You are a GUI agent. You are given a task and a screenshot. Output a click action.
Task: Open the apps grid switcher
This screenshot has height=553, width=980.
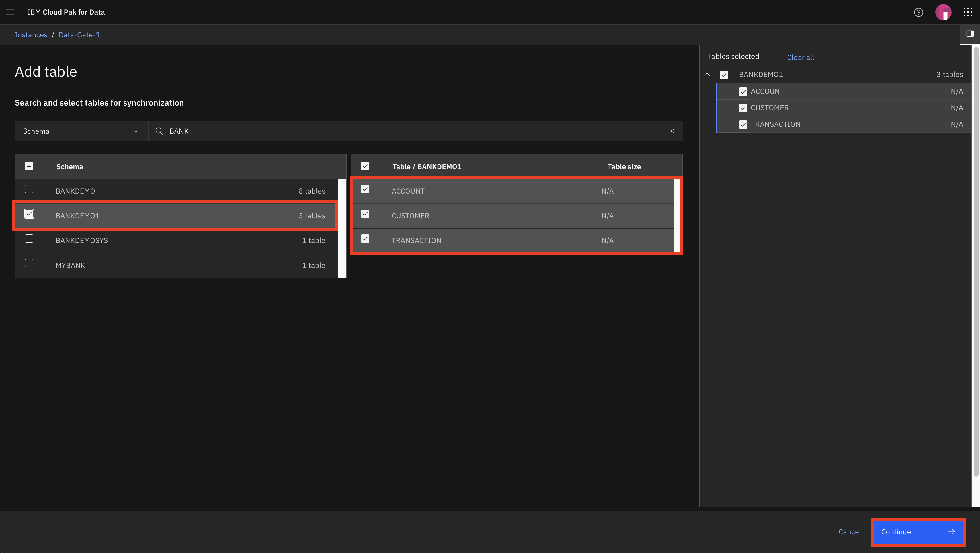(968, 12)
